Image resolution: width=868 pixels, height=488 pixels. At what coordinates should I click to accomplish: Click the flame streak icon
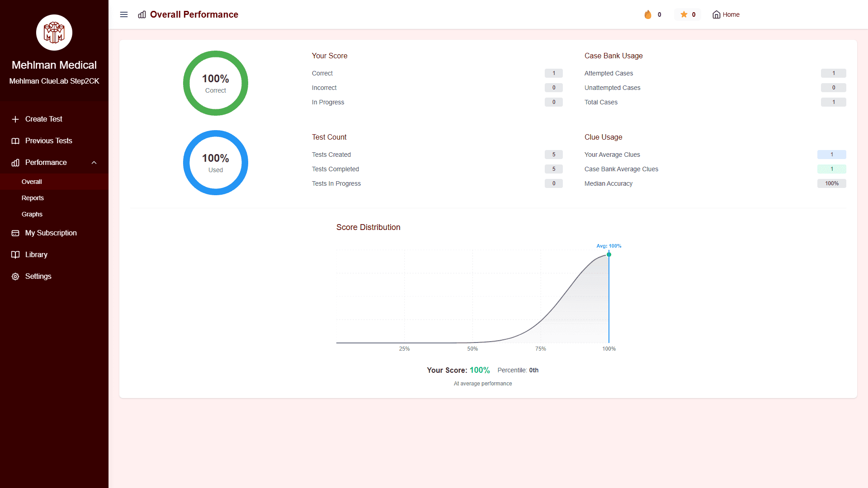click(648, 14)
